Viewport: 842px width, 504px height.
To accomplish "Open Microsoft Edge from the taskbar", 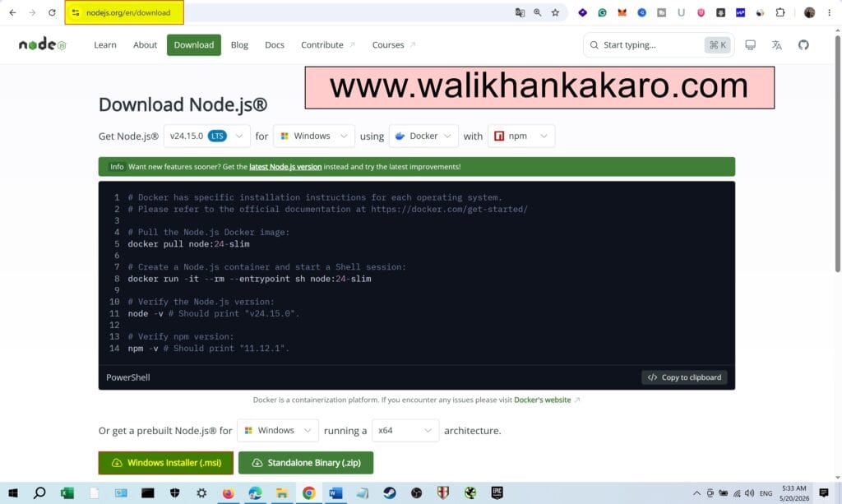I will 255,492.
